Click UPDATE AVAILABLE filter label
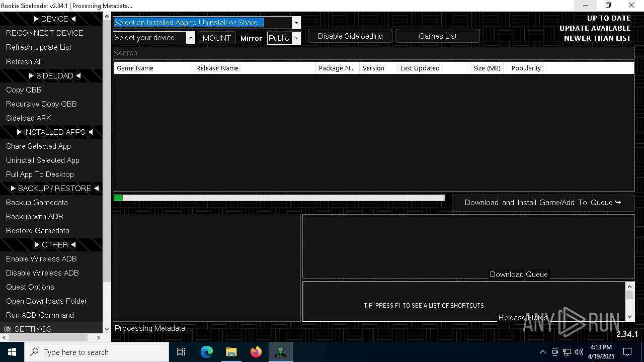The image size is (644, 362). tap(595, 28)
